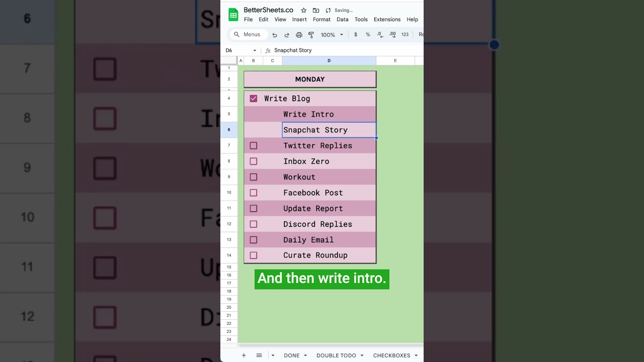The image size is (644, 362).
Task: Check the Inbox Zero checkbox
Action: click(254, 161)
